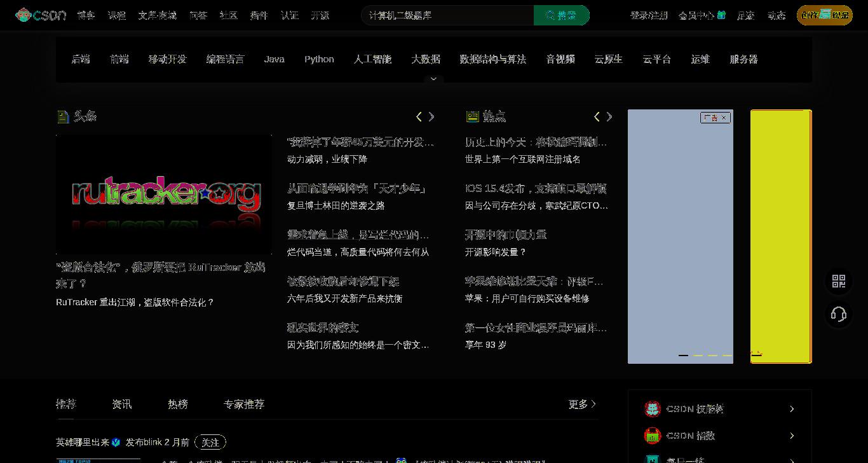The width and height of the screenshot is (868, 463).
Task: Select the 人工智能 category
Action: pyautogui.click(x=373, y=59)
